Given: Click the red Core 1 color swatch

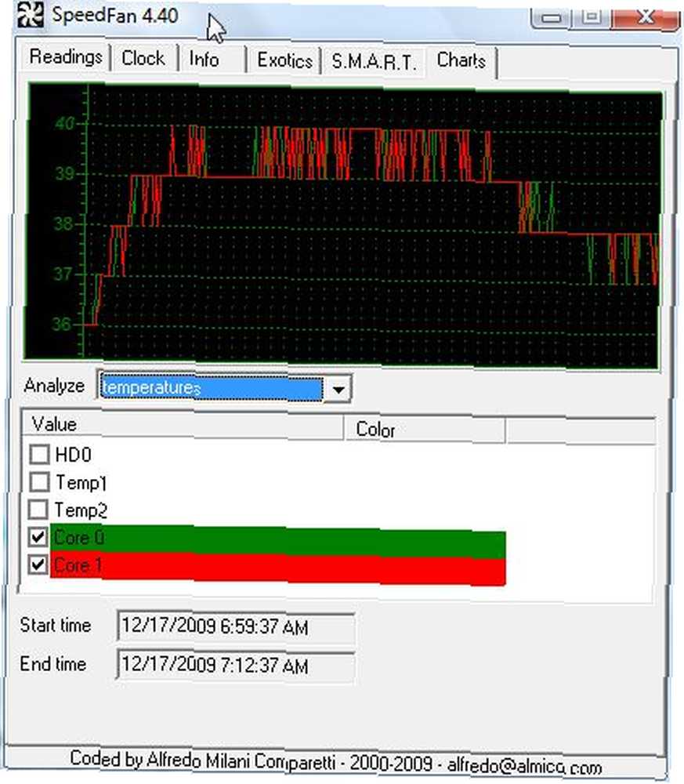Looking at the screenshot, I should coord(278,569).
